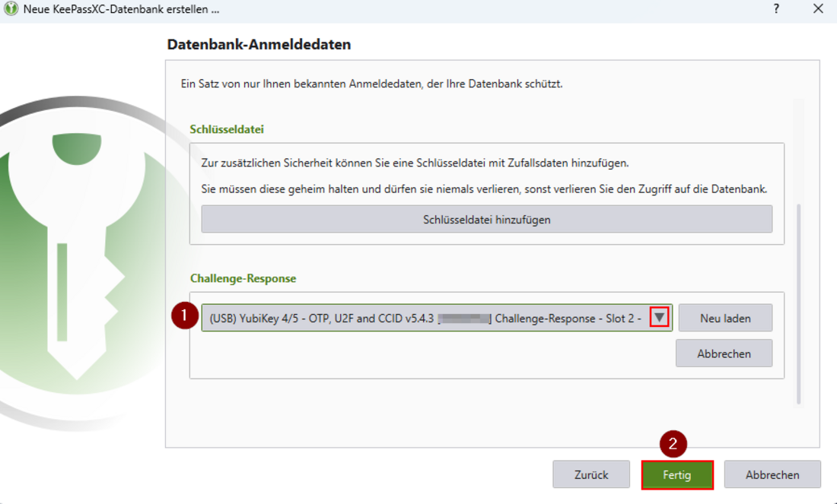
Task: Click the Schlüsseldatei section label
Action: click(227, 129)
